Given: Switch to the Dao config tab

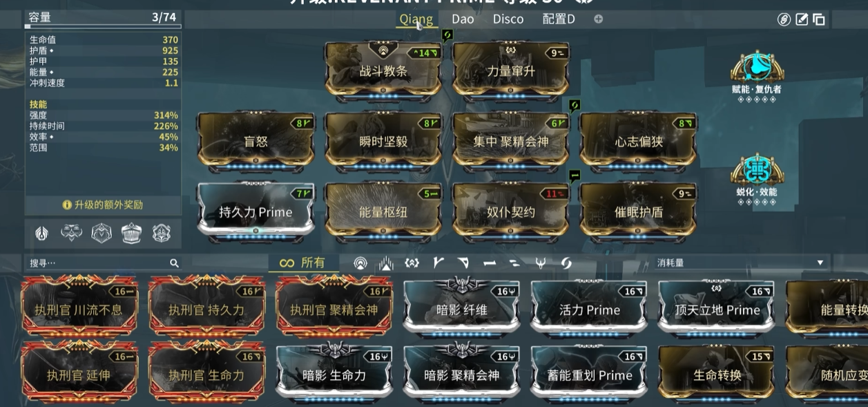Looking at the screenshot, I should coord(463,19).
